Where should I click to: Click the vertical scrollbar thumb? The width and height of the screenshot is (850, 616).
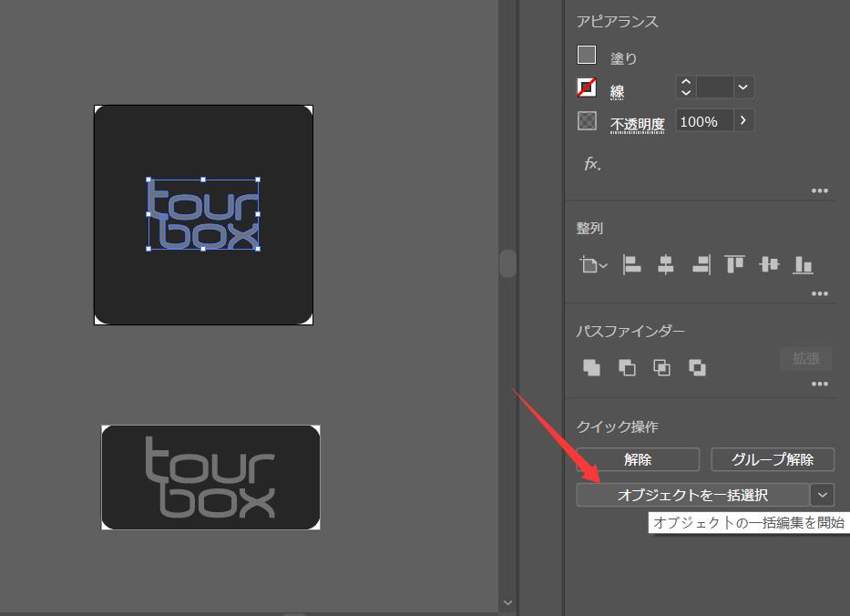tap(507, 263)
